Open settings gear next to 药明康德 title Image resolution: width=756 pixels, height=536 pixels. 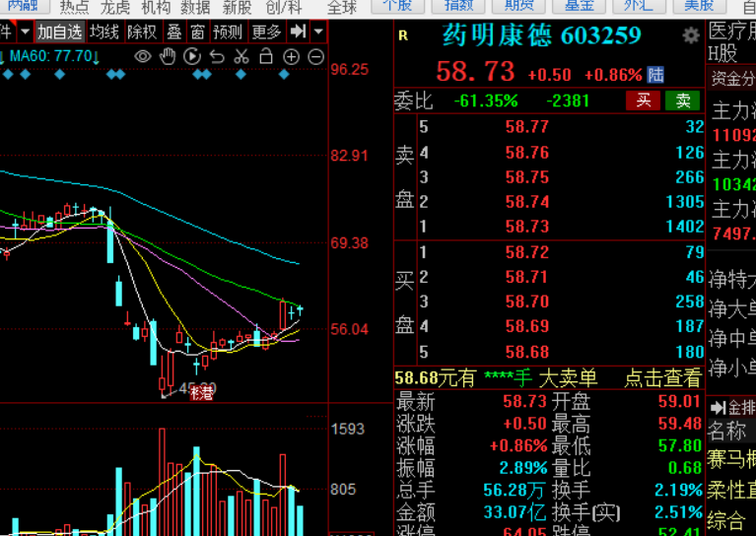pyautogui.click(x=691, y=35)
